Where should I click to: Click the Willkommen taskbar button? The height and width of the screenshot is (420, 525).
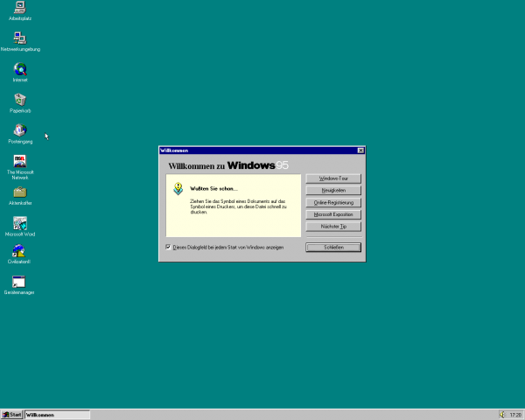(x=57, y=415)
